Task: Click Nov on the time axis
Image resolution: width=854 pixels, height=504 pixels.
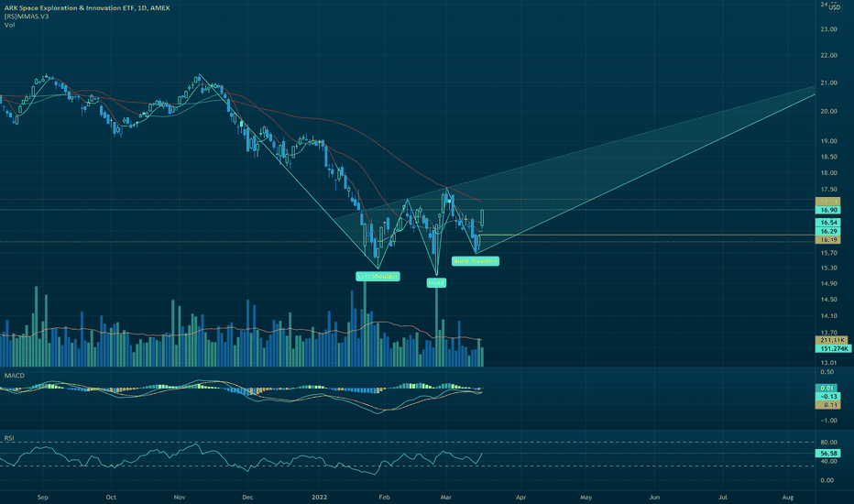Action: point(180,497)
